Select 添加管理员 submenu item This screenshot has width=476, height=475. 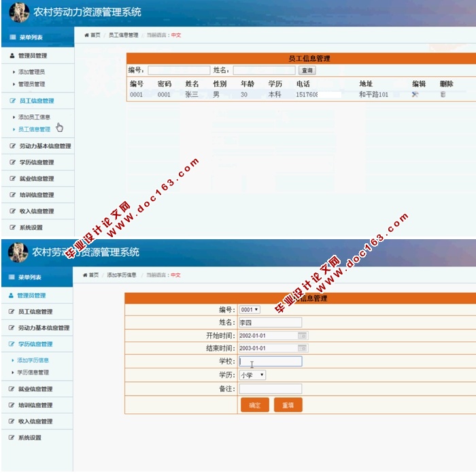point(31,72)
